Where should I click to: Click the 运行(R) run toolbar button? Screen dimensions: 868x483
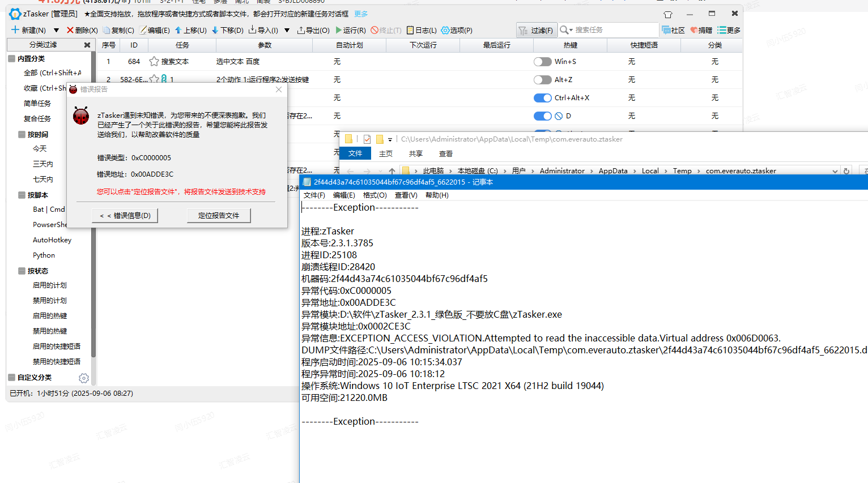(351, 30)
